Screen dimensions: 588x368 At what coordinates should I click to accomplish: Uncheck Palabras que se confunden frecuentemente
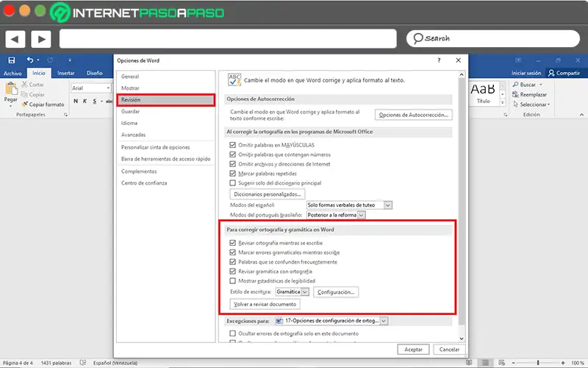coord(232,262)
